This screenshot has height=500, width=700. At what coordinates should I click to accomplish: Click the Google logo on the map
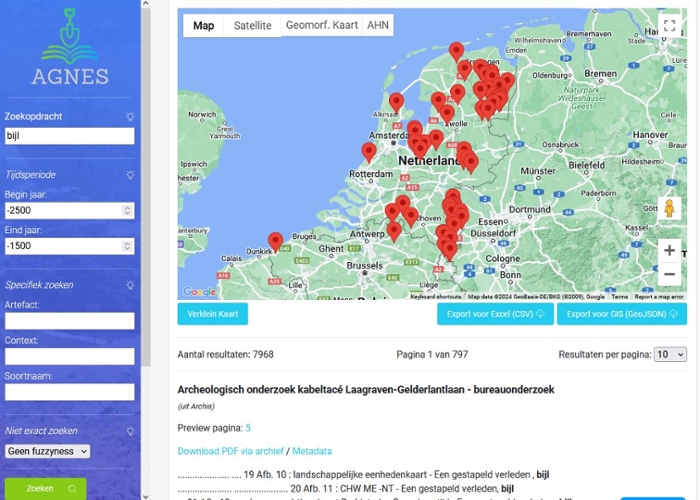[x=200, y=292]
